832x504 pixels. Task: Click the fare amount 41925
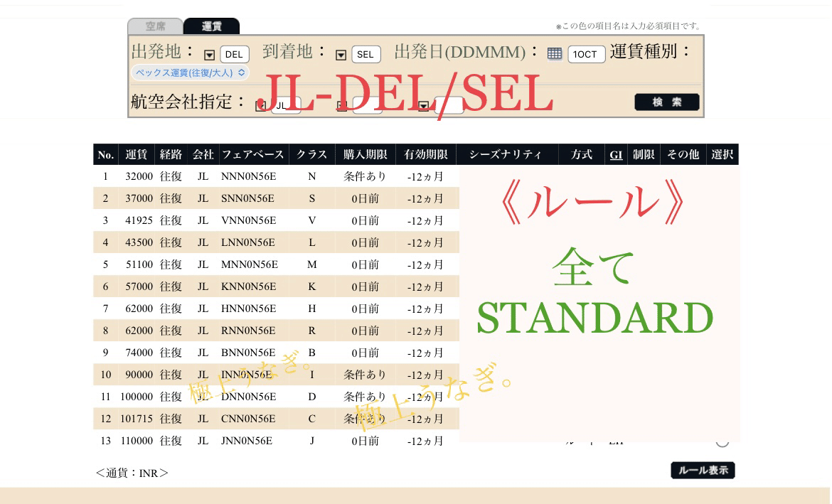(x=139, y=220)
